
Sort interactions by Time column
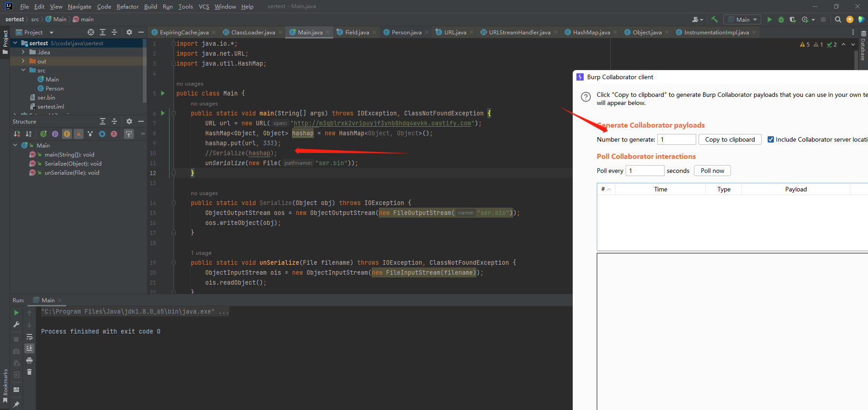click(x=660, y=189)
